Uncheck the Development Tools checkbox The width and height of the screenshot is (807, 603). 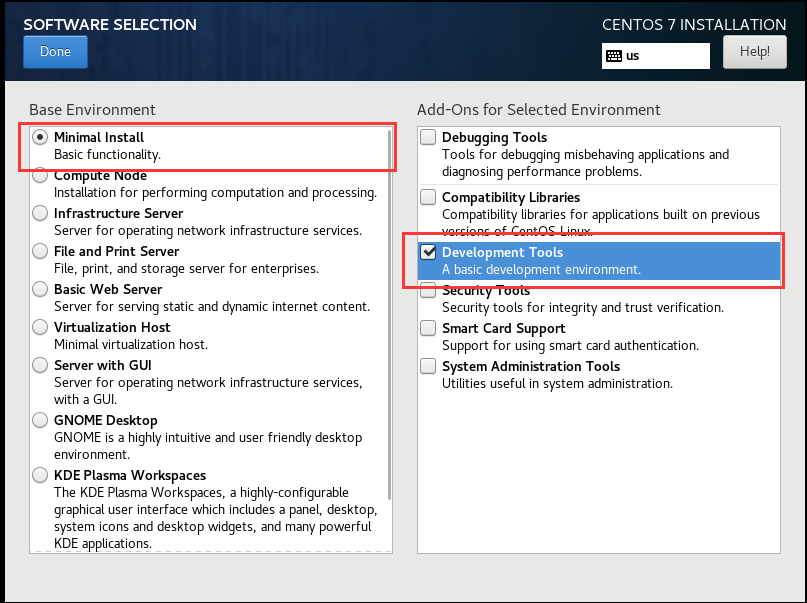(428, 252)
